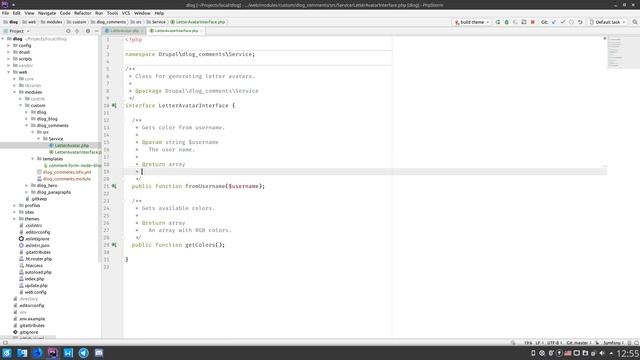This screenshot has width=640, height=360.
Task: Select LetterAvatar.php in project tree
Action: 71,146
